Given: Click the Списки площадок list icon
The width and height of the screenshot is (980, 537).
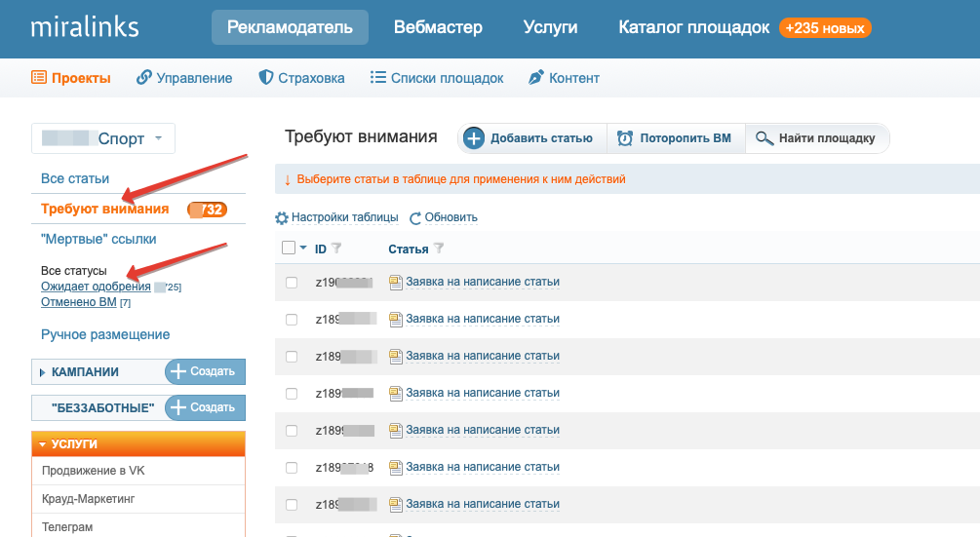Looking at the screenshot, I should point(377,77).
